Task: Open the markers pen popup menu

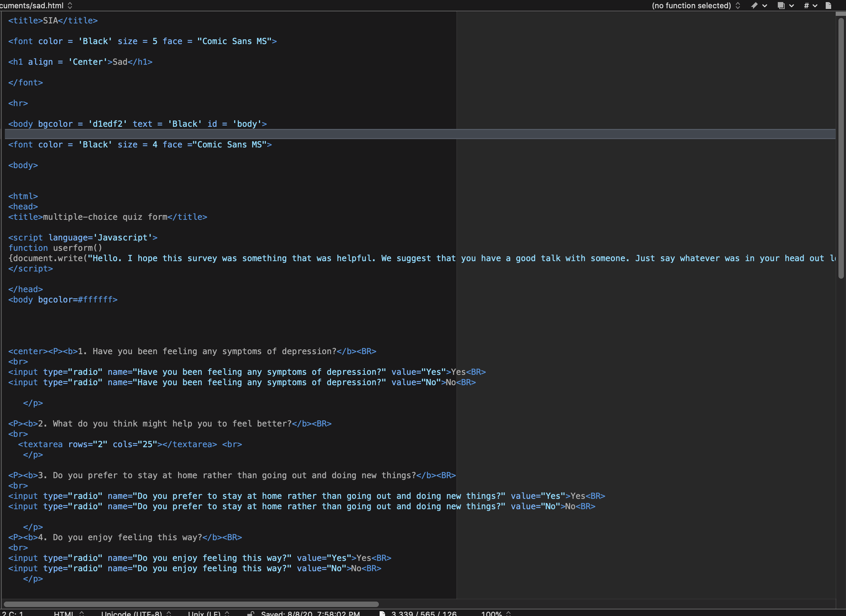Action: pos(755,5)
